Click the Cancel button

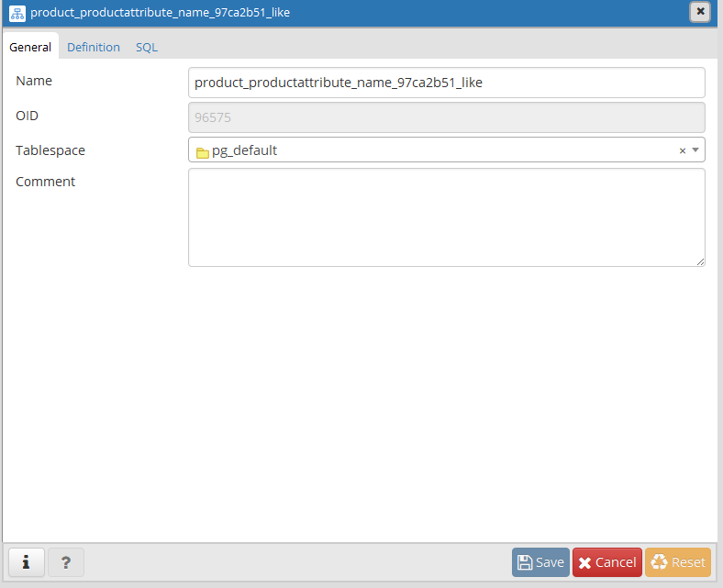pyautogui.click(x=607, y=562)
